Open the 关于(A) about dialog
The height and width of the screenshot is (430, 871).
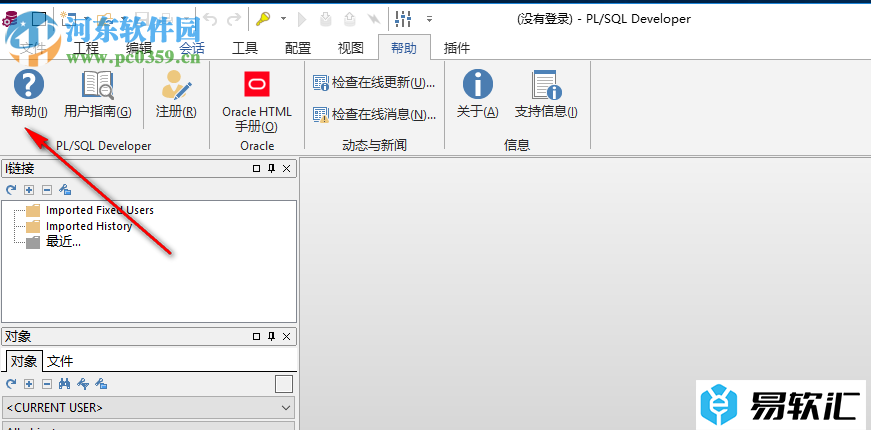point(478,94)
